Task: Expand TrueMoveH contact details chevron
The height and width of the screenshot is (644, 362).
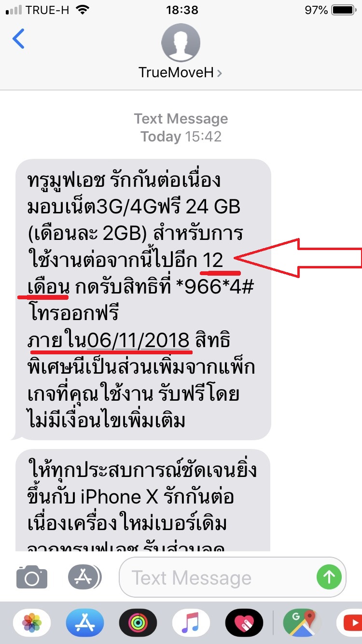Action: pyautogui.click(x=220, y=73)
